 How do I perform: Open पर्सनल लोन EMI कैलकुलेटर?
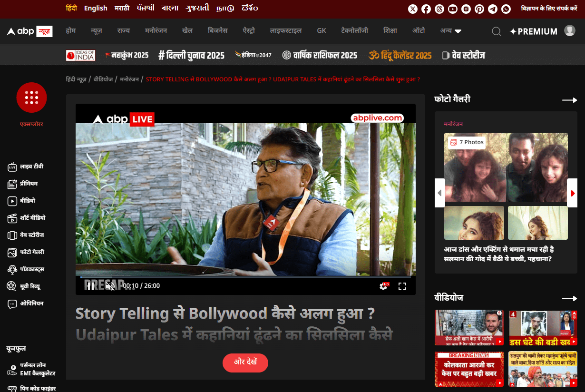tap(31, 370)
